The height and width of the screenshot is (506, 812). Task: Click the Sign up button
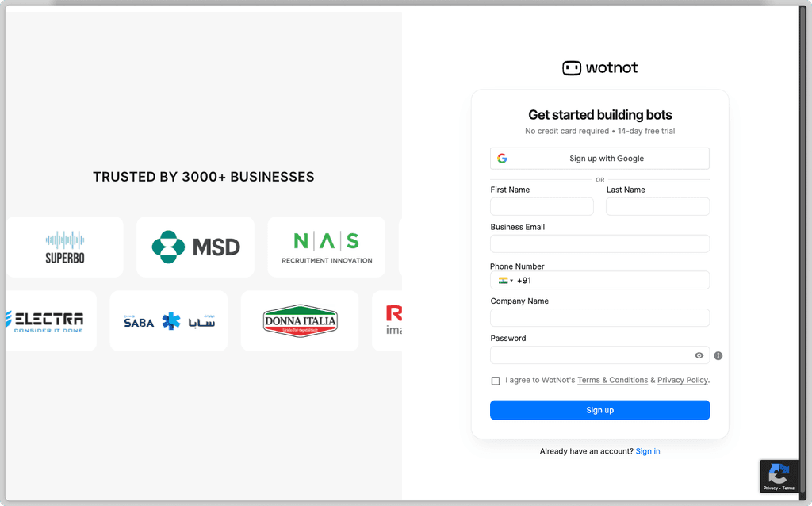tap(599, 410)
